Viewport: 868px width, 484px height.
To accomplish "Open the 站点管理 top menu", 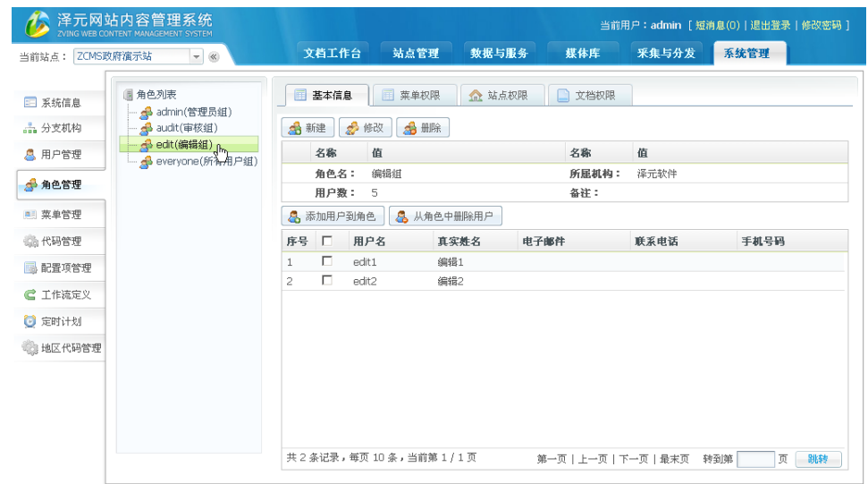I will click(x=416, y=53).
